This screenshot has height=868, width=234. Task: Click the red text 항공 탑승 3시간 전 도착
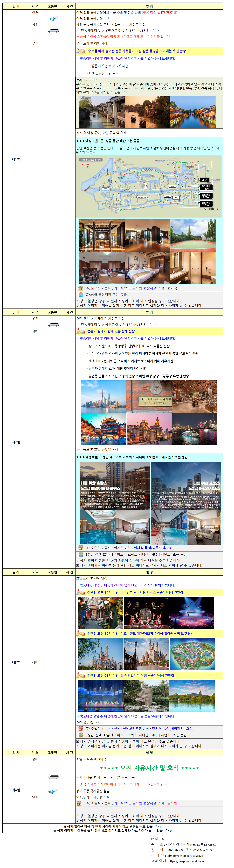click(160, 13)
